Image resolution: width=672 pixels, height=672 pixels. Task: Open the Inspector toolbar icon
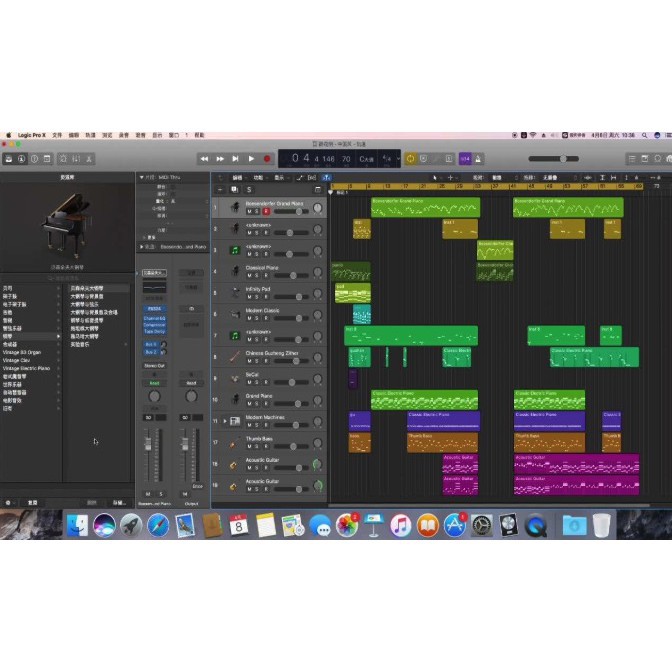[21, 159]
